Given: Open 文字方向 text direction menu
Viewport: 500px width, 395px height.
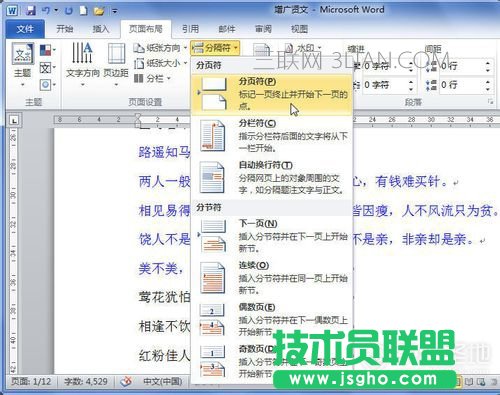Looking at the screenshot, I should point(83,65).
